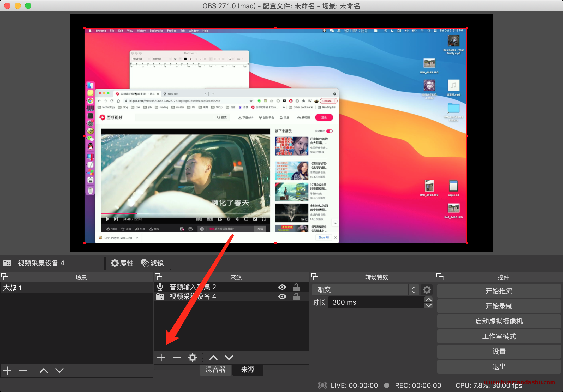The height and width of the screenshot is (392, 563).
Task: Open the 渐变 transition dropdown
Action: click(366, 290)
